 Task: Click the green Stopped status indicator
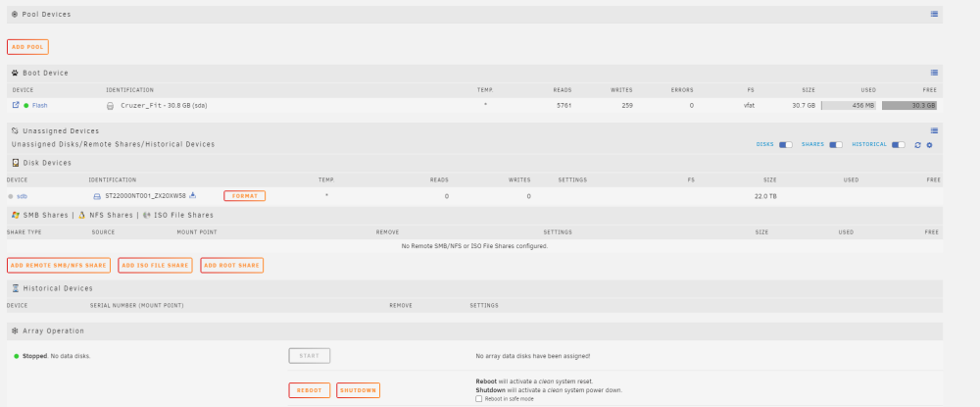point(17,356)
